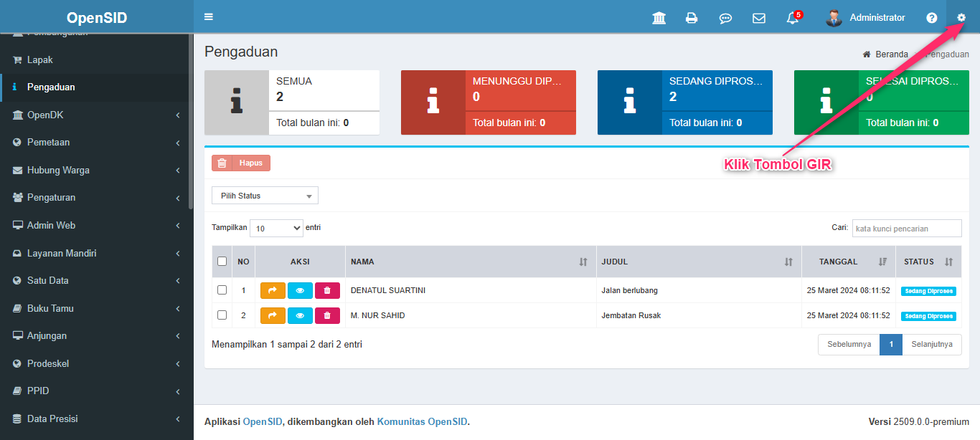
Task: Tick the checkbox for row 1
Action: point(222,290)
